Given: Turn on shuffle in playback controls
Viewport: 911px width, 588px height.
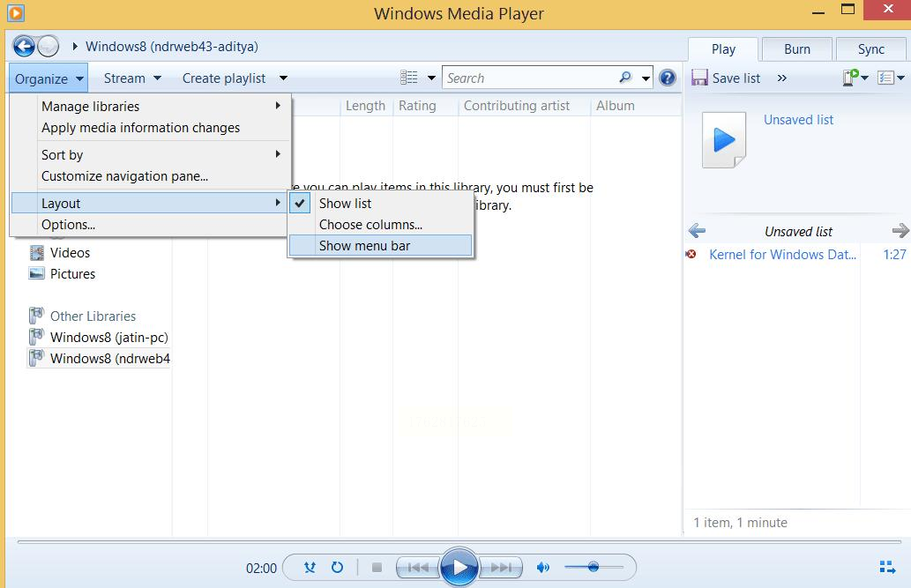Looking at the screenshot, I should [x=310, y=568].
